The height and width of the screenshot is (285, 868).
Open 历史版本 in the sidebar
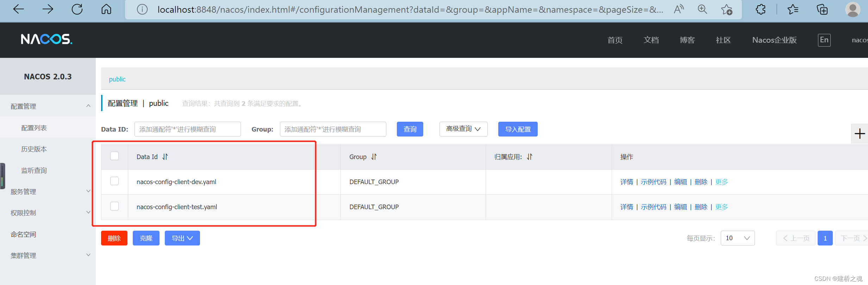(34, 149)
